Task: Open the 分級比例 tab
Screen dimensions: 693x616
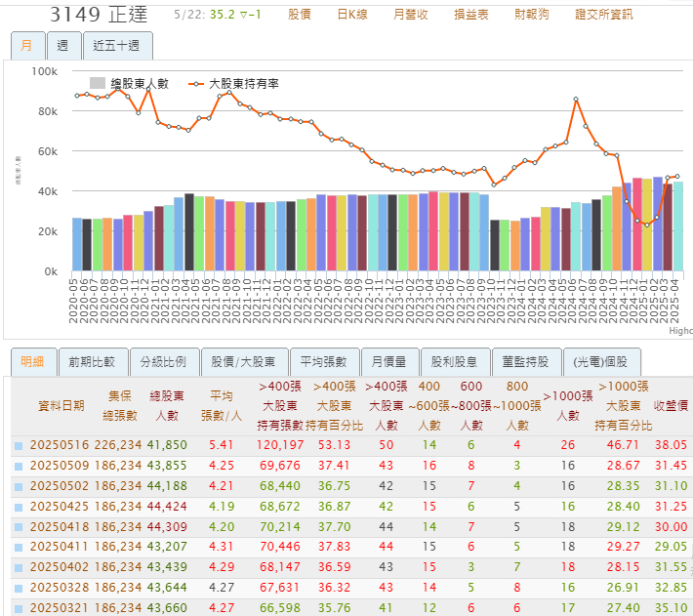Action: pyautogui.click(x=163, y=361)
